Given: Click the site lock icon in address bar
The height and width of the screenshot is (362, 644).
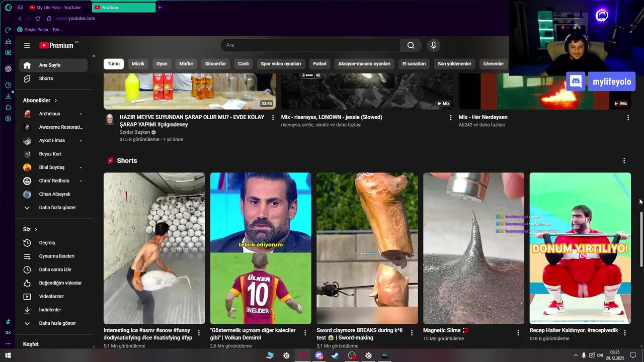Looking at the screenshot, I should pyautogui.click(x=49, y=19).
